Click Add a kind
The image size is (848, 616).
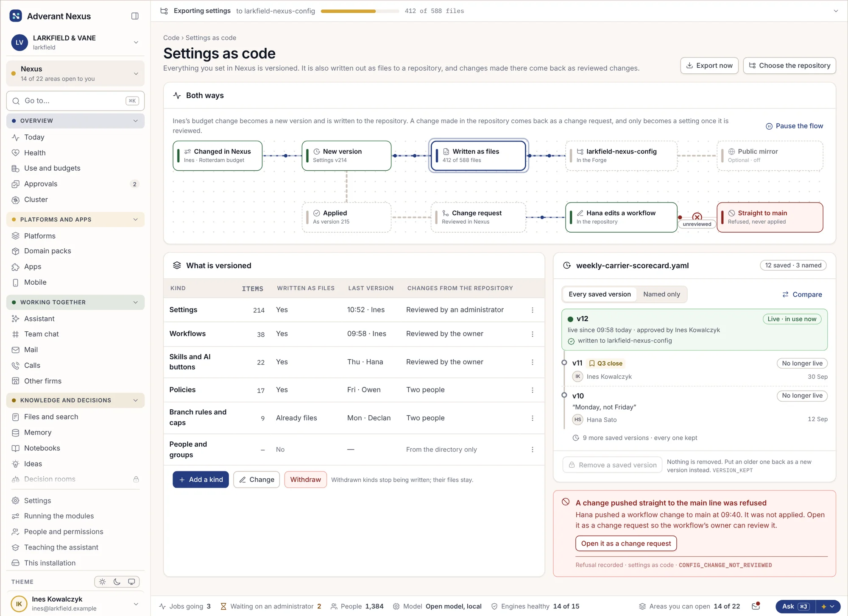201,480
